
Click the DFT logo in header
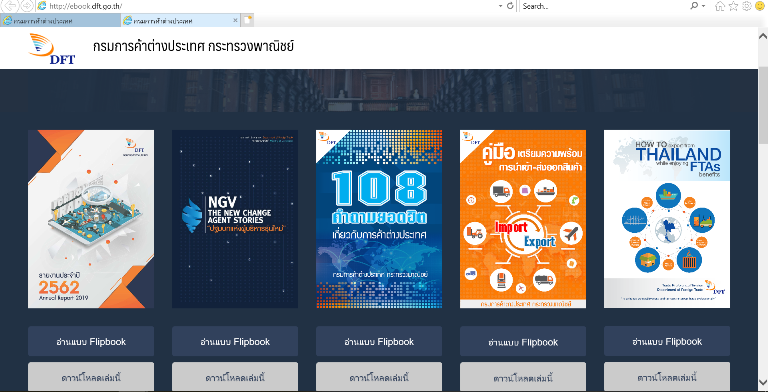pos(52,49)
